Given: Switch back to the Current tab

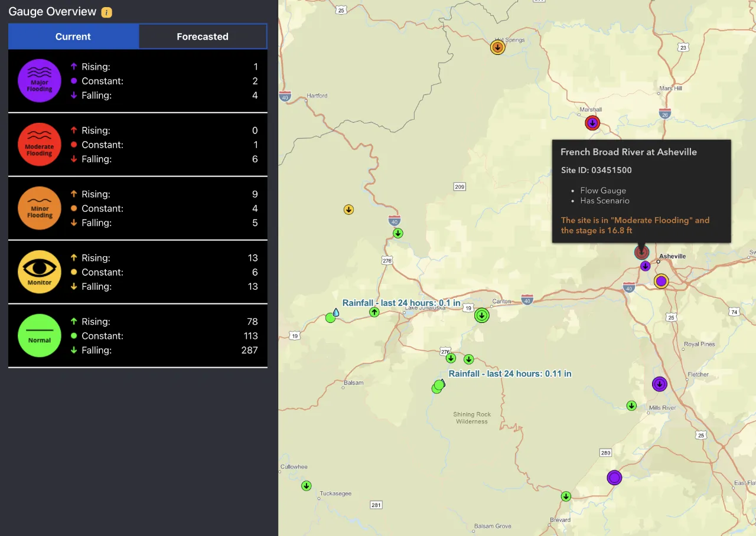Looking at the screenshot, I should click(x=73, y=36).
